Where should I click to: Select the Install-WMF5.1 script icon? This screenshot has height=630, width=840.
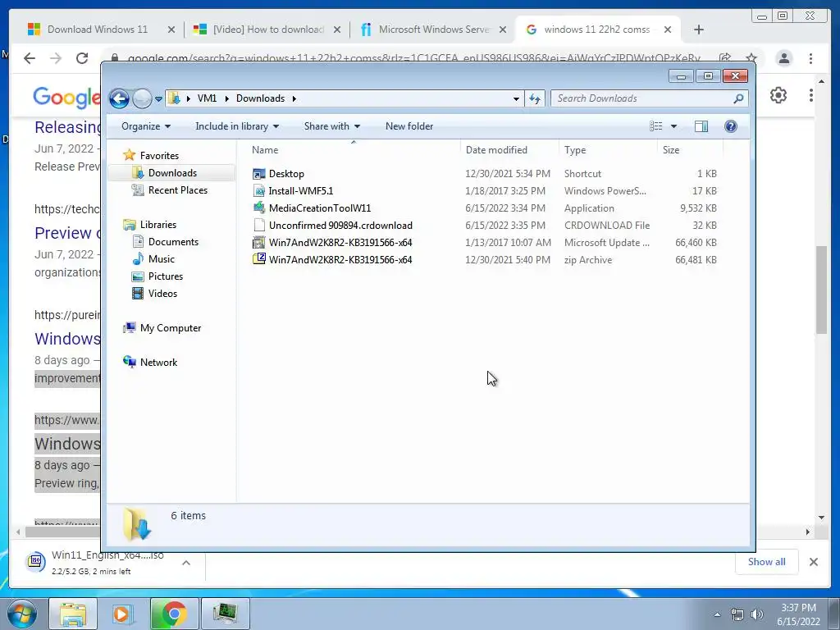point(258,190)
